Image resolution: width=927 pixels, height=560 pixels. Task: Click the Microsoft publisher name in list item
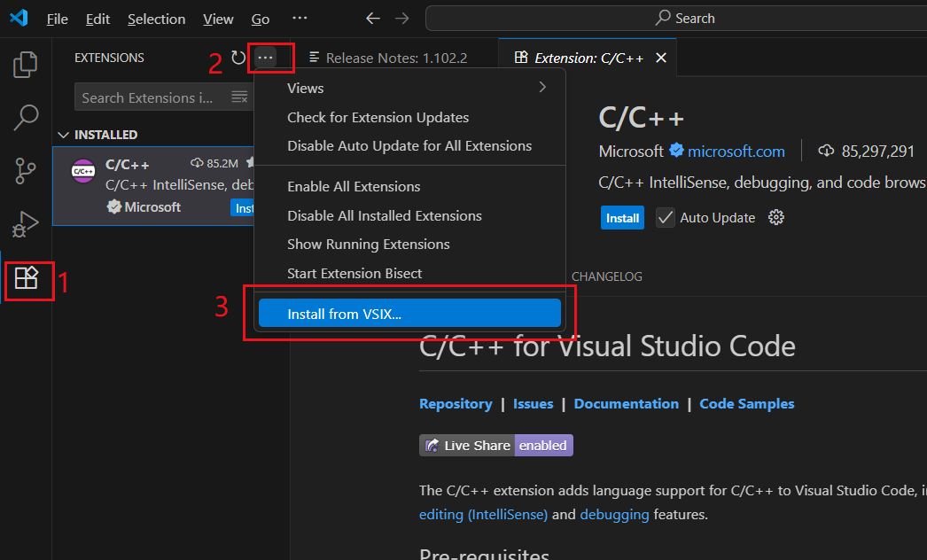tap(152, 207)
